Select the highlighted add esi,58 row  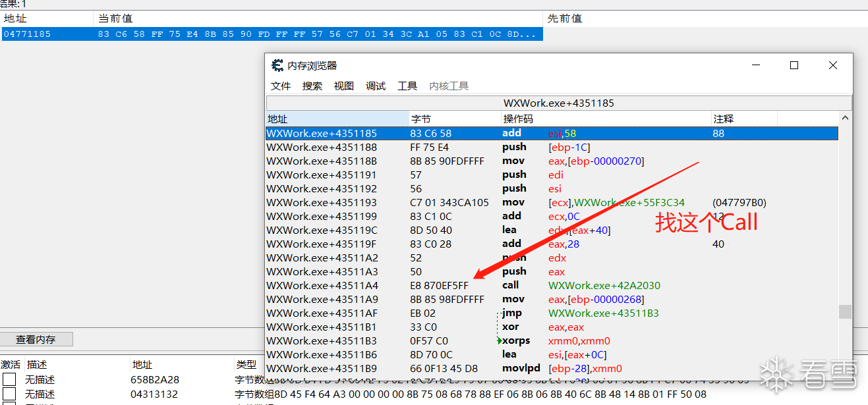tap(552, 133)
